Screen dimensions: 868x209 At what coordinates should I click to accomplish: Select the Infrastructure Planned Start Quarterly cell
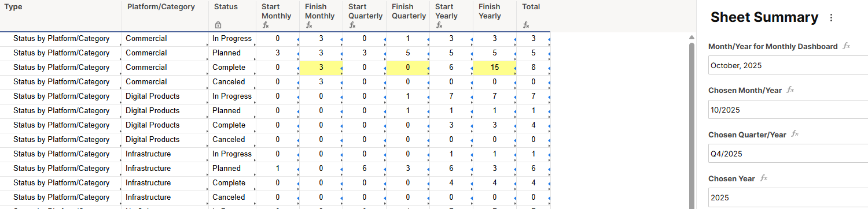pos(365,169)
